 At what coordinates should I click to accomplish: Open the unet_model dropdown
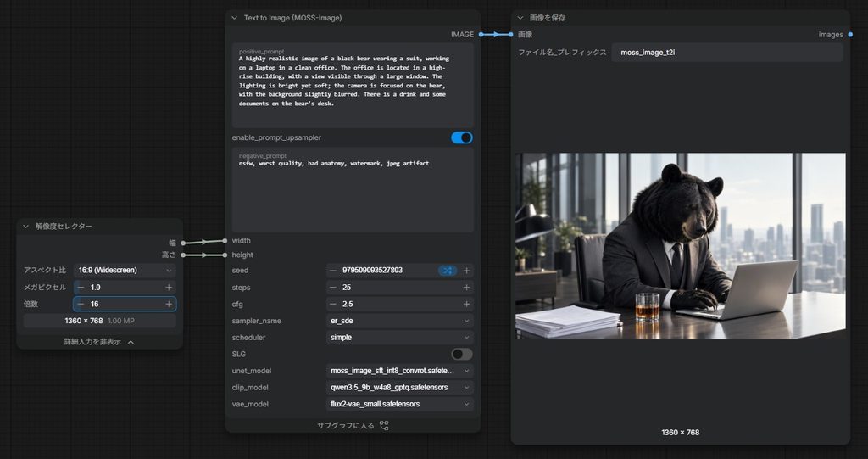[400, 370]
